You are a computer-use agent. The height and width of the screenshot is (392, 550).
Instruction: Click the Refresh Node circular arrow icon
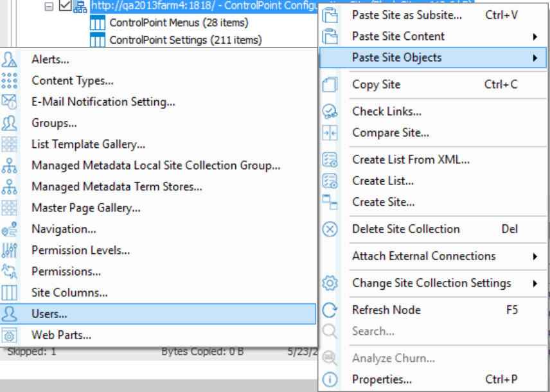pyautogui.click(x=330, y=310)
